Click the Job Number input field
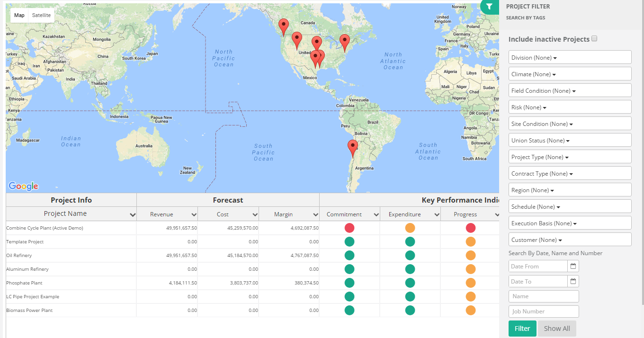 click(544, 311)
